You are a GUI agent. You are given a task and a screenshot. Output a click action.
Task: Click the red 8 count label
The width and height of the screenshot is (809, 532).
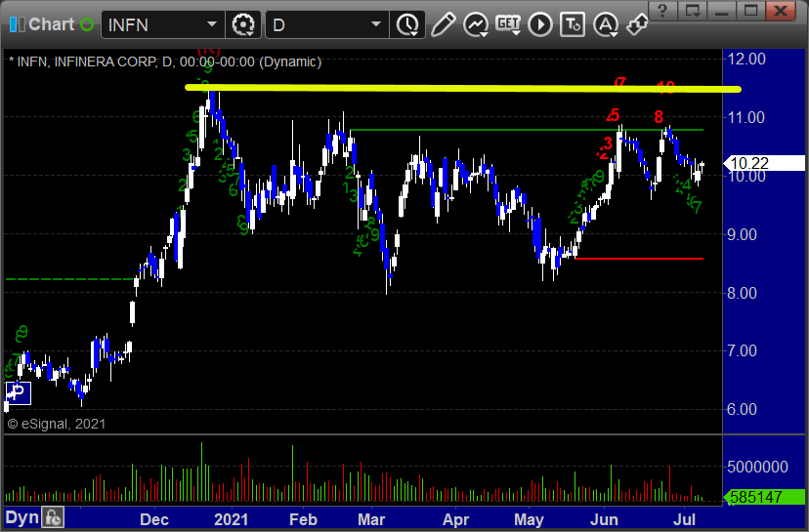(659, 117)
